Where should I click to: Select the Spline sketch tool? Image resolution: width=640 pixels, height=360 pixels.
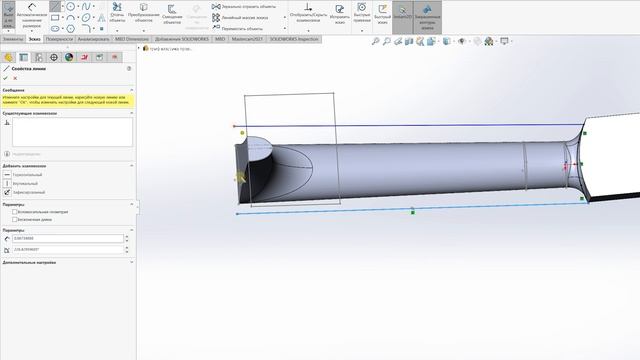click(86, 6)
